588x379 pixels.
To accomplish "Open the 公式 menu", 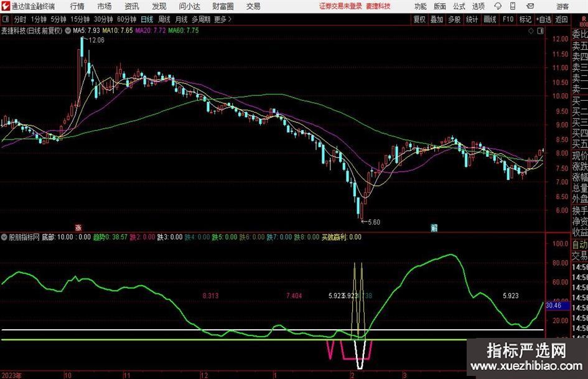I will 459,6.
